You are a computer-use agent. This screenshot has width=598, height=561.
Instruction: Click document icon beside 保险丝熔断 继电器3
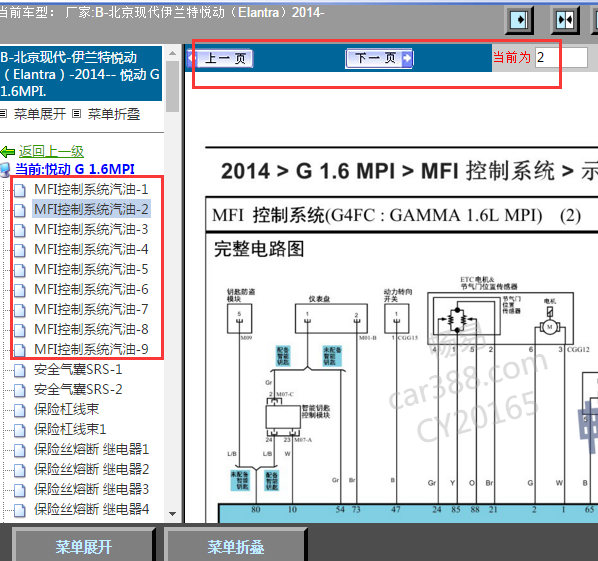(20, 490)
